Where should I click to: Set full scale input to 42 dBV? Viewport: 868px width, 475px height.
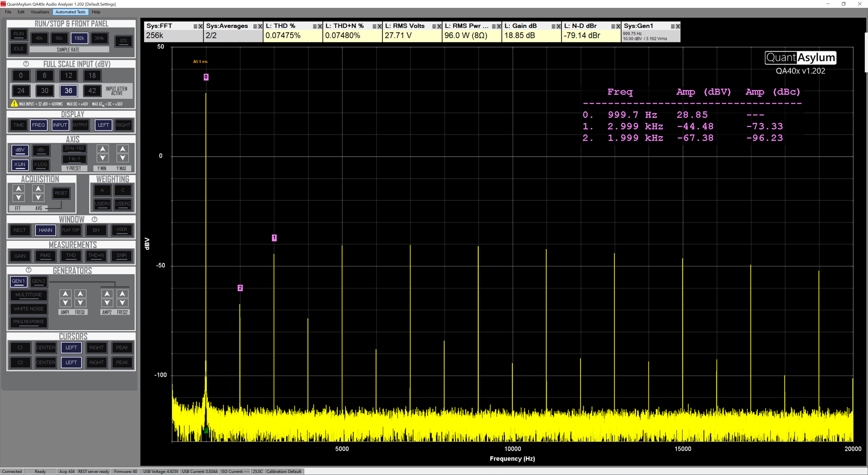coord(92,91)
